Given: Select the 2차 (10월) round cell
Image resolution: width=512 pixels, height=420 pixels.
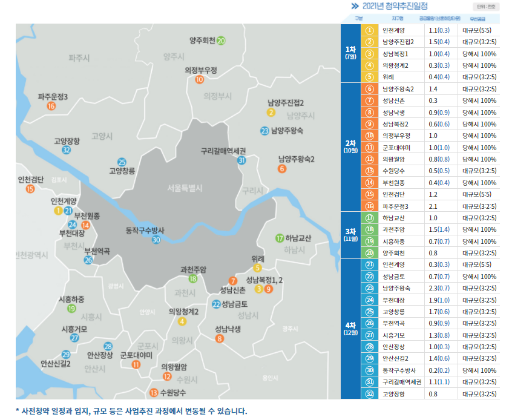Looking at the screenshot, I should [x=350, y=146].
